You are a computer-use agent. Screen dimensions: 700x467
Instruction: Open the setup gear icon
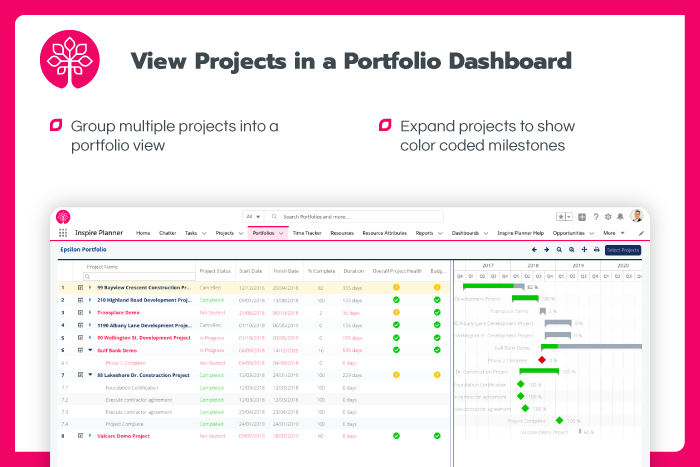coord(608,217)
